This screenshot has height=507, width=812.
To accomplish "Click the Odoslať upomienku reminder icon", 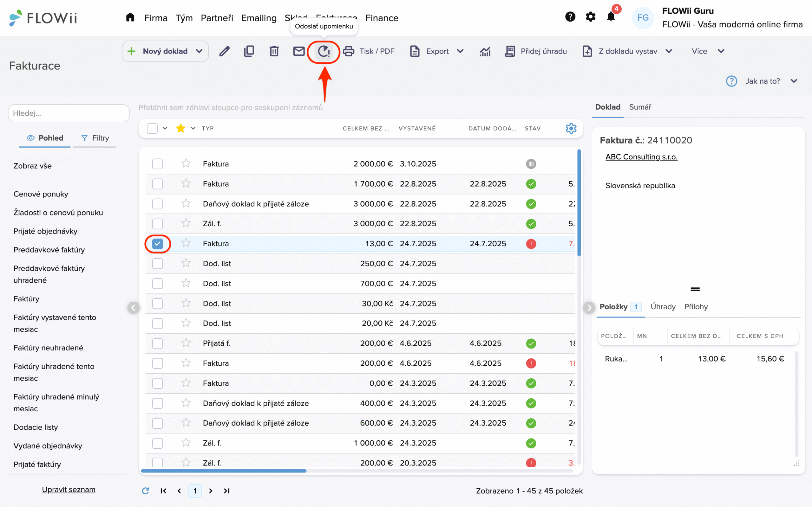I will pos(324,51).
